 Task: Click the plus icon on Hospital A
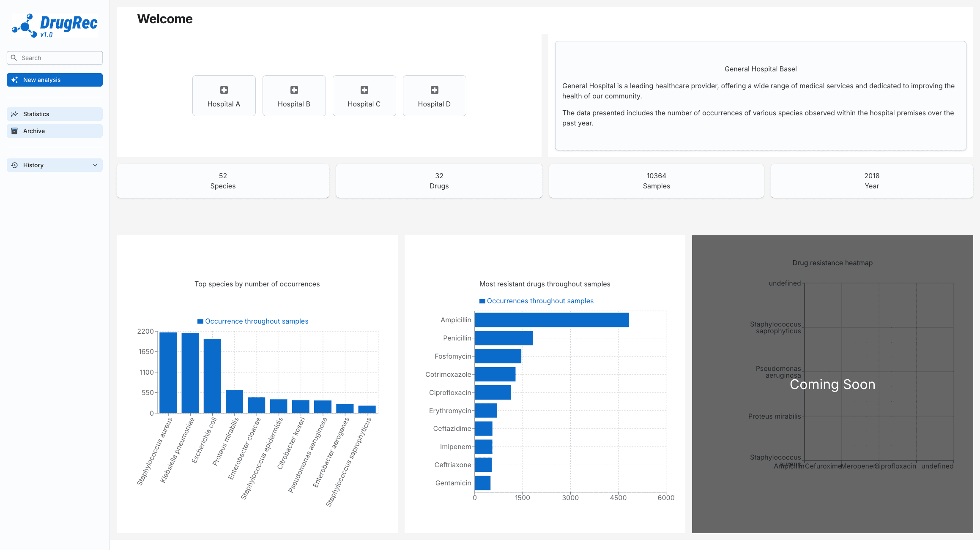pos(224,90)
